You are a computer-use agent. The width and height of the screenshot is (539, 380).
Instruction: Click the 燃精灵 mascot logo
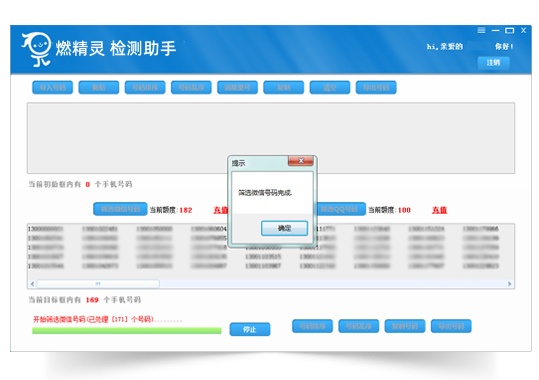pos(37,49)
